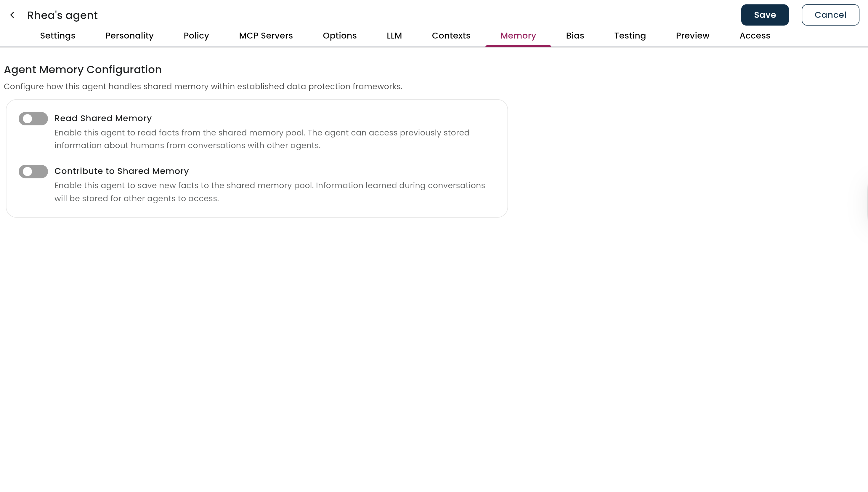Switch to the Contexts tab

[451, 36]
